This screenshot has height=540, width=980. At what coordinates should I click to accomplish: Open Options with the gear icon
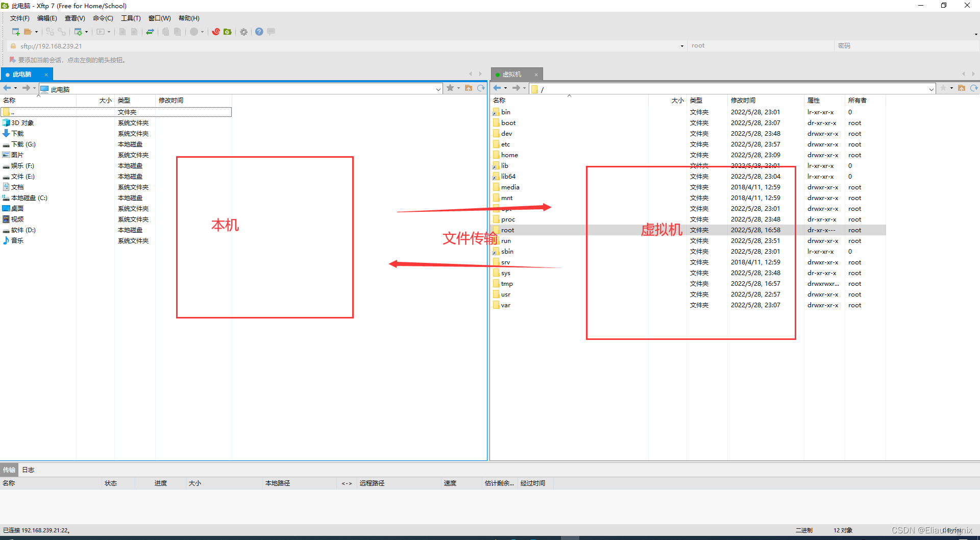[244, 32]
